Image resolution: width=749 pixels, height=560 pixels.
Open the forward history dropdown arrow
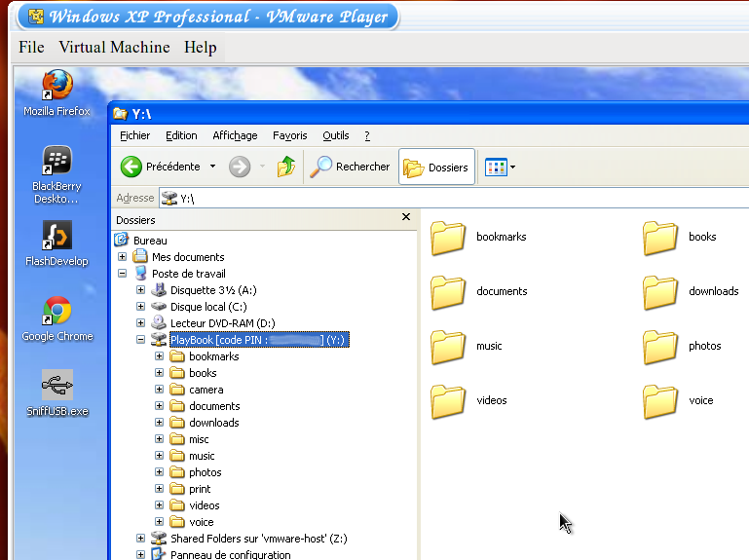(x=262, y=167)
